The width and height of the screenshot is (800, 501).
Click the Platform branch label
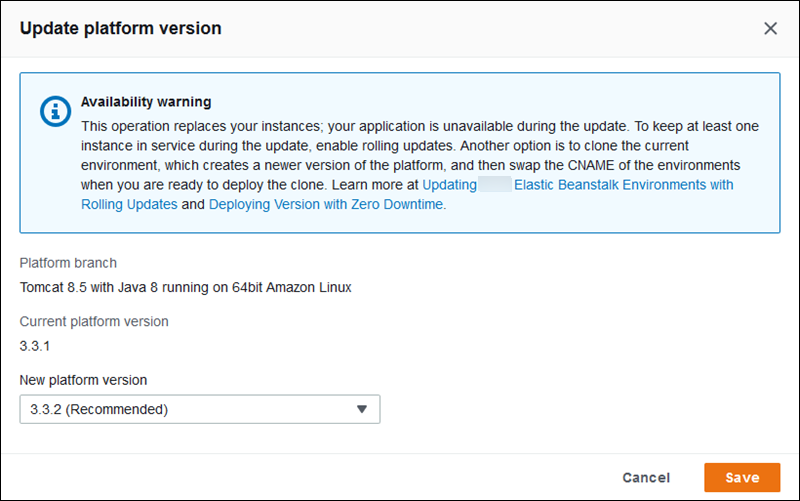pyautogui.click(x=68, y=263)
